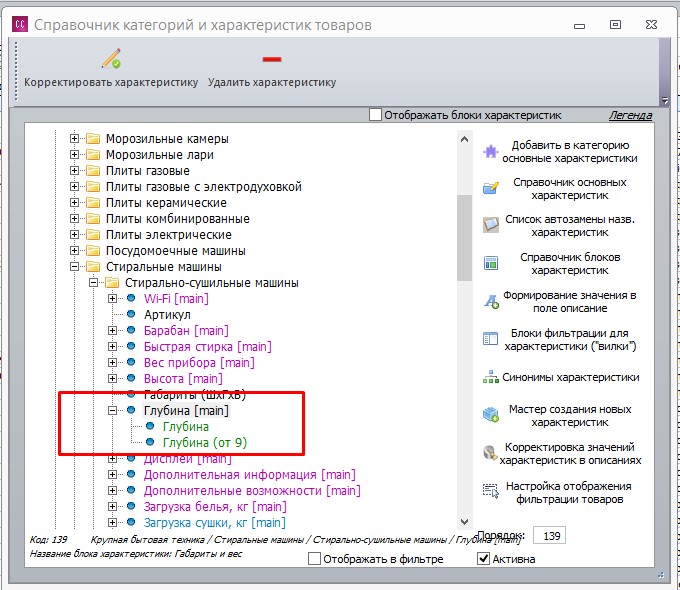Click the folder icon of Стиральные машины
Screen dimensions: 680x590
93,267
